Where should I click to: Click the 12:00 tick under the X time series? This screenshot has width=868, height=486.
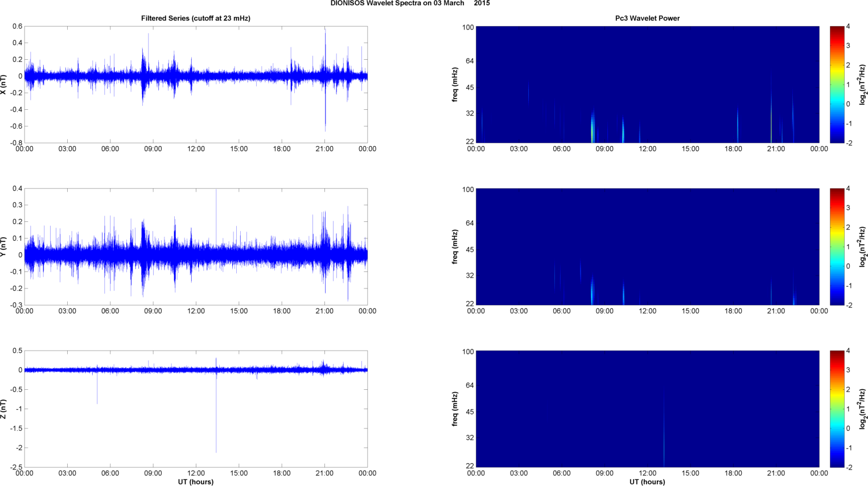[x=196, y=149]
